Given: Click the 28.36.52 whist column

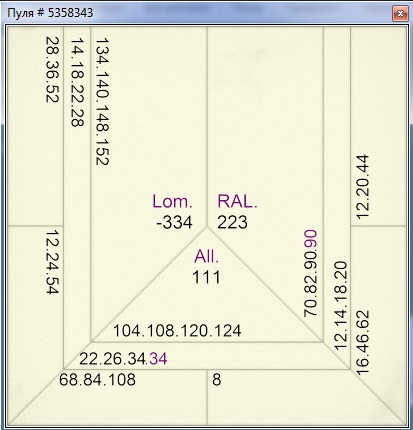Looking at the screenshot, I should pos(52,69).
